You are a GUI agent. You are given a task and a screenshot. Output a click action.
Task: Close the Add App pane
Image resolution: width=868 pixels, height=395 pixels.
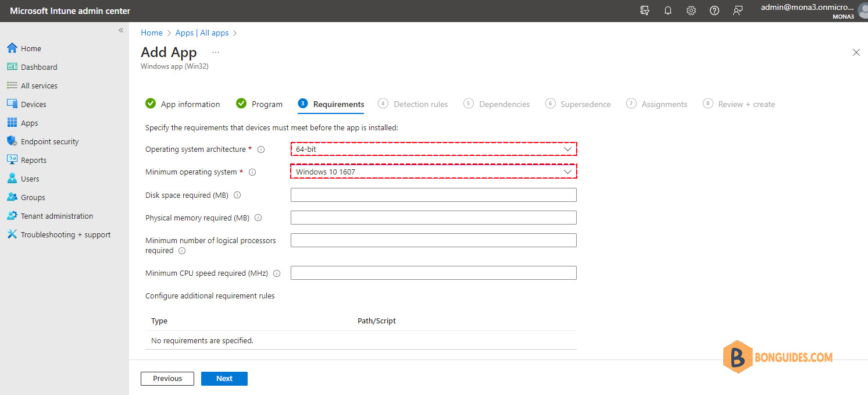tap(856, 52)
